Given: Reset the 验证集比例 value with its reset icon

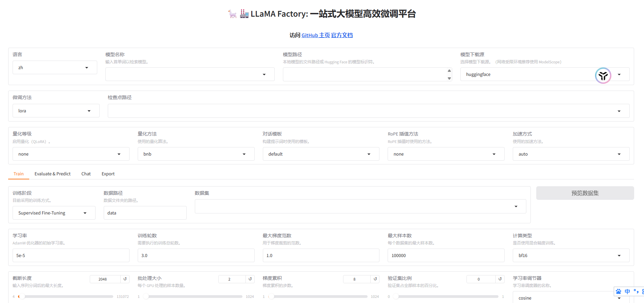Looking at the screenshot, I should click(500, 279).
